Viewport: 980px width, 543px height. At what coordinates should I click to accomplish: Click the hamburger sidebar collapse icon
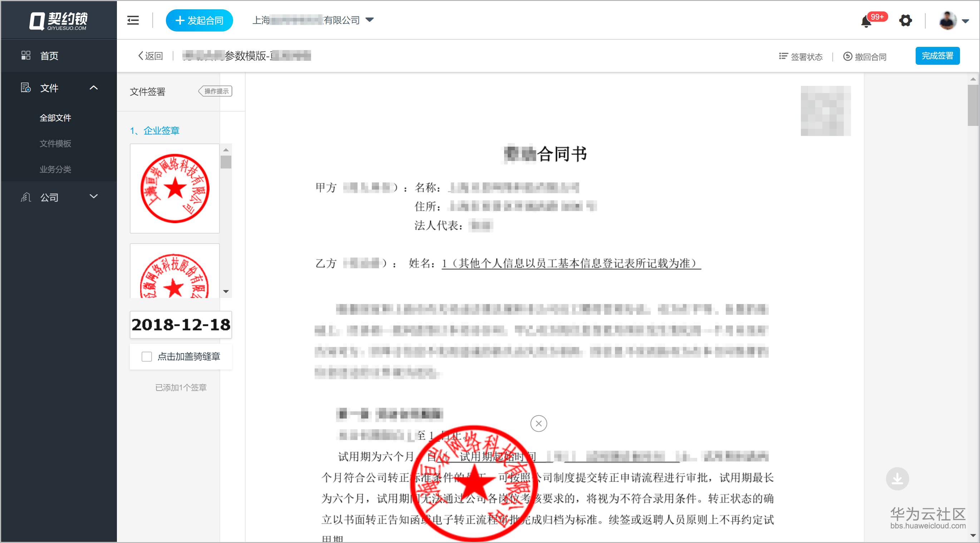point(133,20)
